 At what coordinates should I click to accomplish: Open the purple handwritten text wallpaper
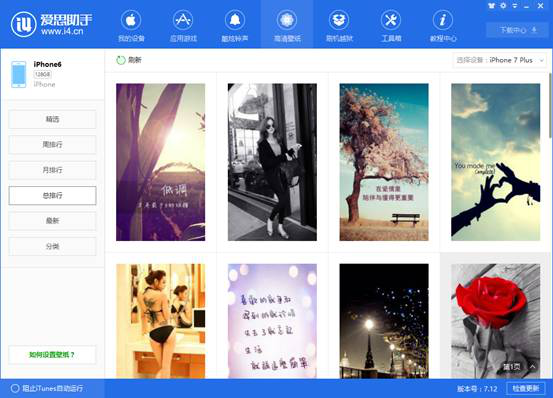[x=272, y=321]
